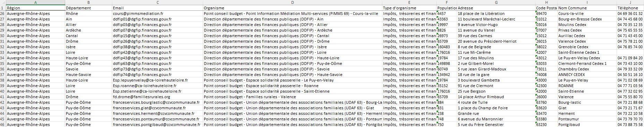
Task: Select the Familles rurales - Valence organisme cell
Action: pos(293,97)
